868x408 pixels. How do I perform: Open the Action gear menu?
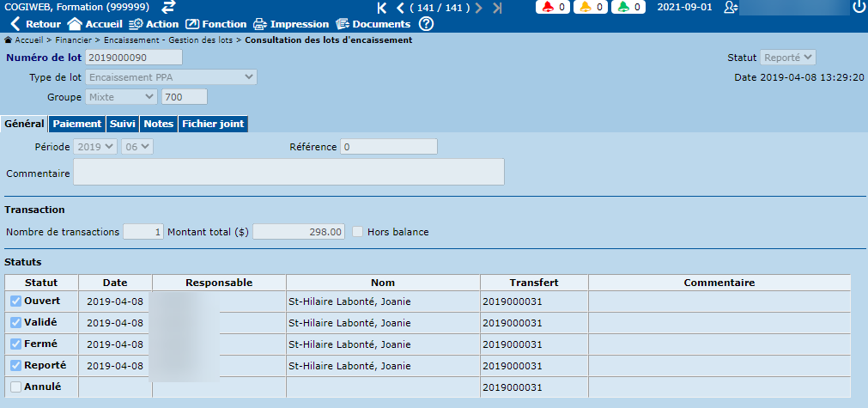[x=136, y=24]
